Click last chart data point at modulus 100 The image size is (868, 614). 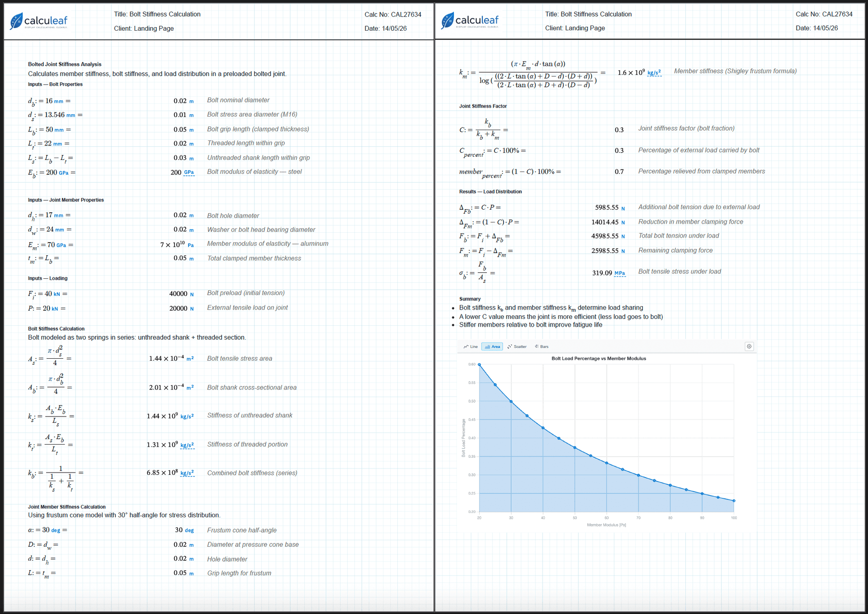[x=734, y=501]
